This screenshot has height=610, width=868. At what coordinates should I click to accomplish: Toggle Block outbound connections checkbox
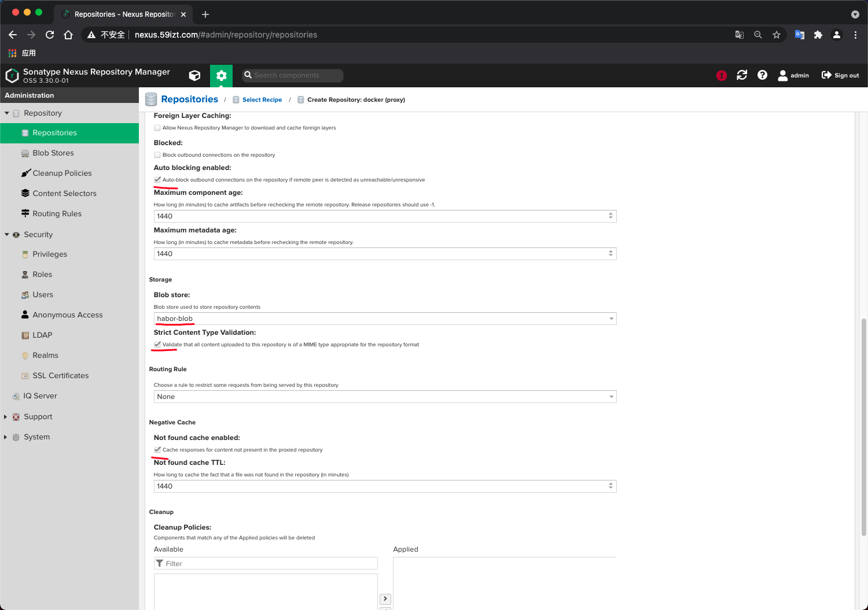pyautogui.click(x=157, y=155)
